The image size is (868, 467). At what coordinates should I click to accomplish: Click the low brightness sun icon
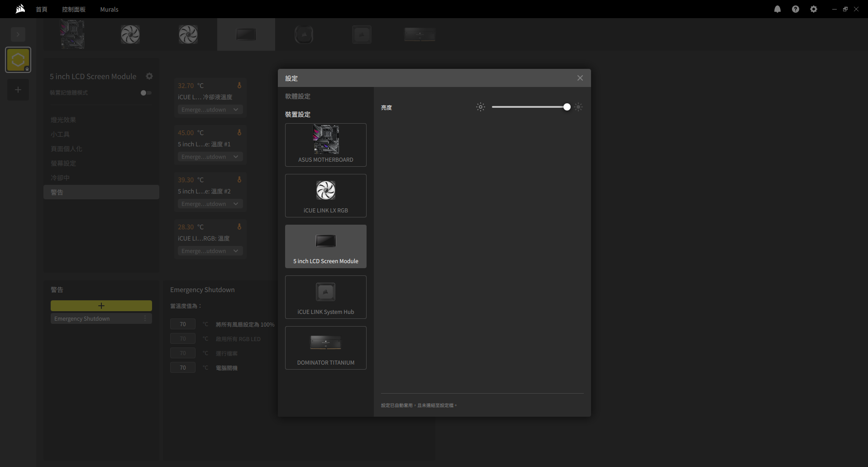click(x=481, y=107)
